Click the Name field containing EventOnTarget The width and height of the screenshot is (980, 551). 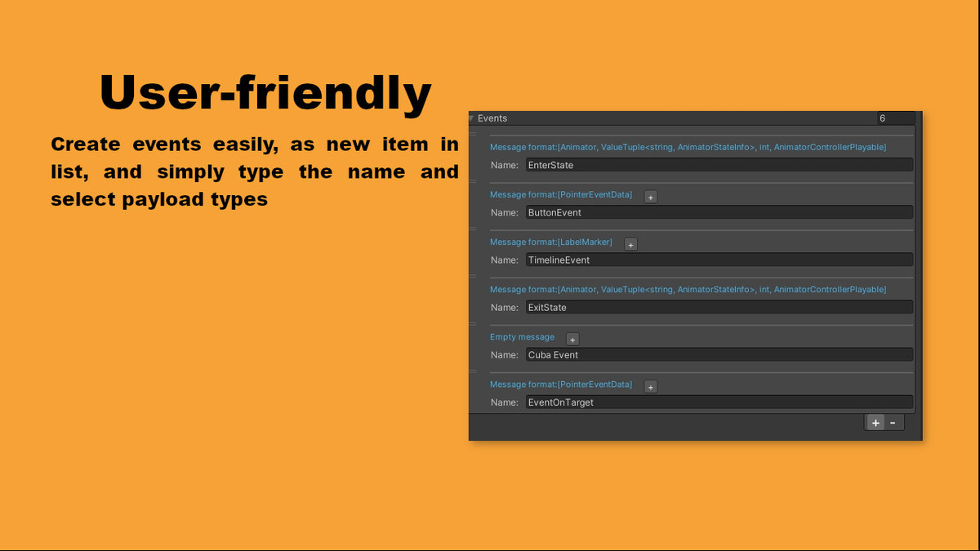point(719,402)
